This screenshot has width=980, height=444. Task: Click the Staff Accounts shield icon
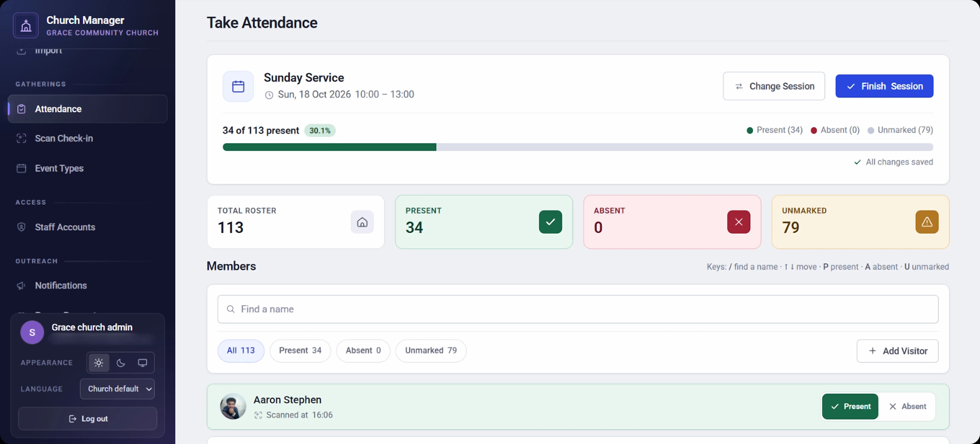21,227
